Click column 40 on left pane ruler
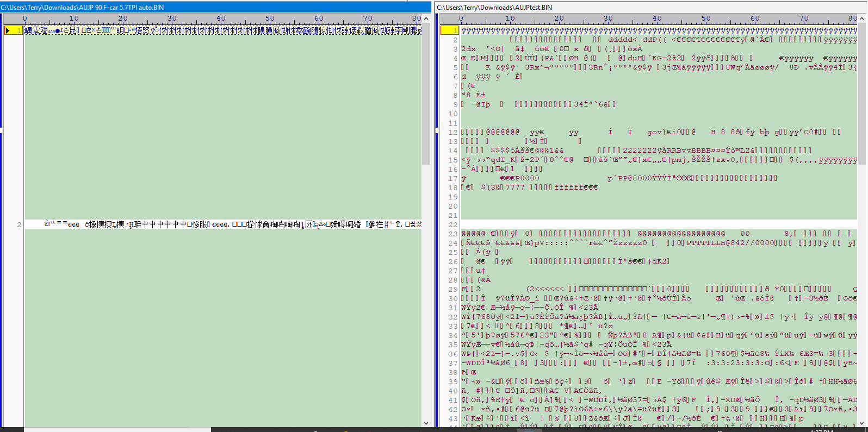 [x=221, y=18]
